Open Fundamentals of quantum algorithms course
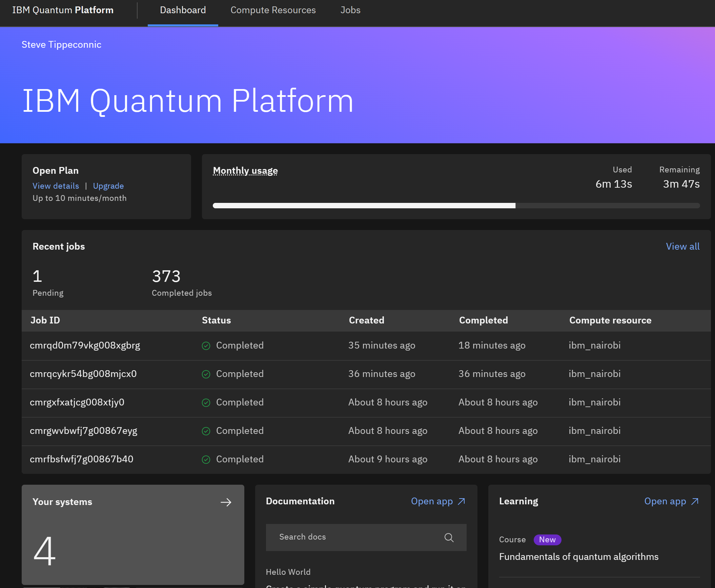Image resolution: width=715 pixels, height=588 pixels. click(578, 556)
